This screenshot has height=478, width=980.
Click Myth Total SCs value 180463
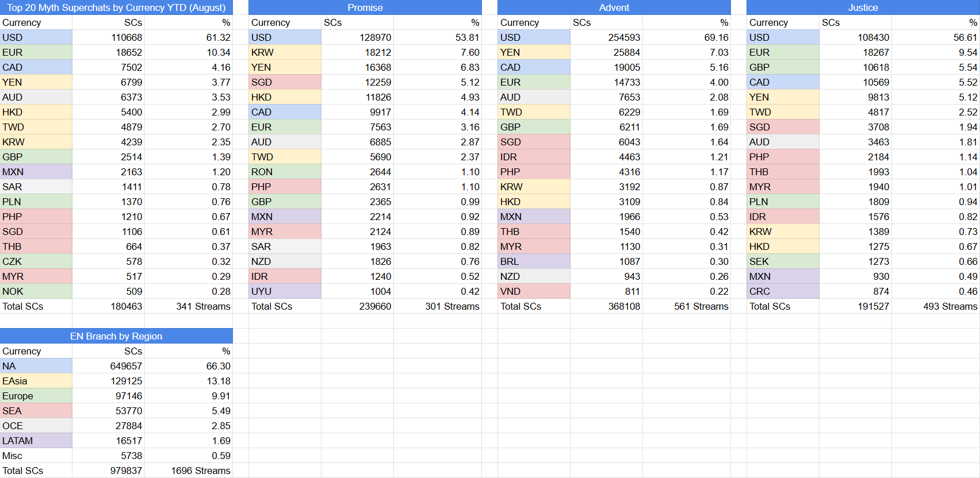109,306
